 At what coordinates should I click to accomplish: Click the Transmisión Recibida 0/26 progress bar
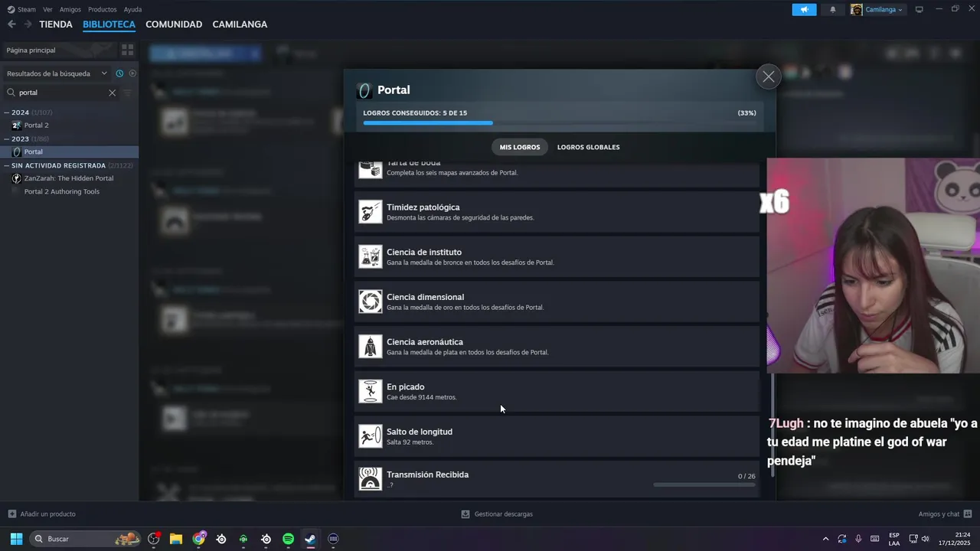click(x=704, y=484)
